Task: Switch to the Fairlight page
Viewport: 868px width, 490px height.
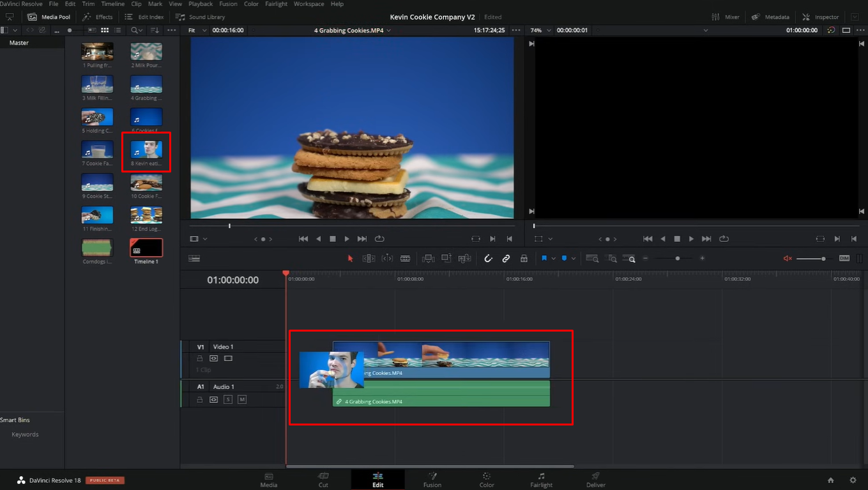Action: pyautogui.click(x=541, y=481)
